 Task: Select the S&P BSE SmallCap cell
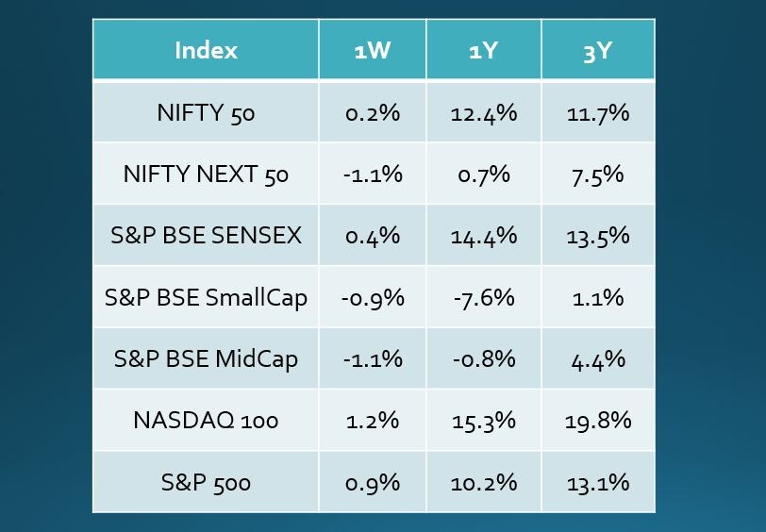tap(206, 298)
